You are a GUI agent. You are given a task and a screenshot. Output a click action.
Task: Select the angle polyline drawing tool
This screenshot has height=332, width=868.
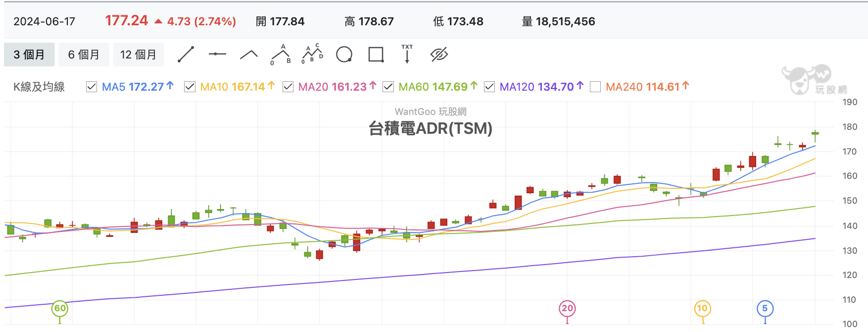pos(249,55)
